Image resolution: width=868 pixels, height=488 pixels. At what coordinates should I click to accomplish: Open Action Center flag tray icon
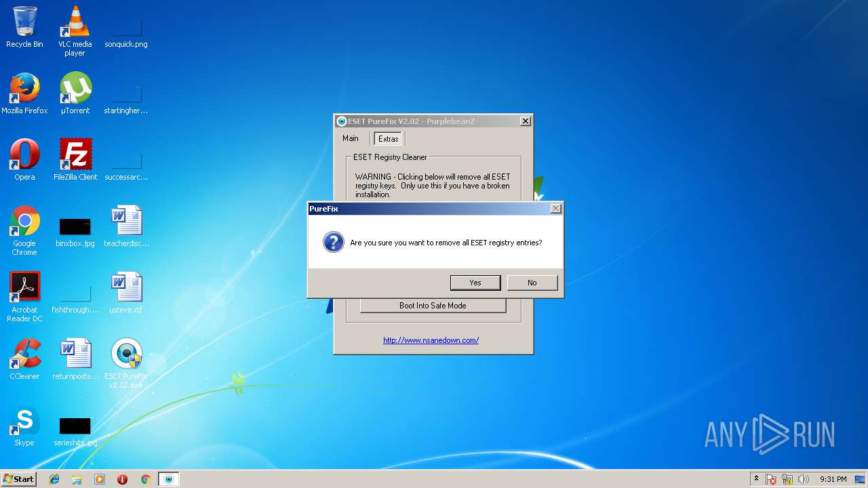[x=771, y=479]
